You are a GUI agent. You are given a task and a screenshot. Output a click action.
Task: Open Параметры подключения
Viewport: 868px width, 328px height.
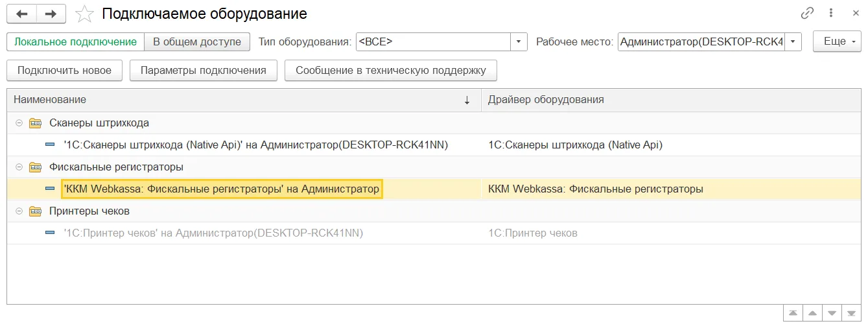(x=204, y=71)
